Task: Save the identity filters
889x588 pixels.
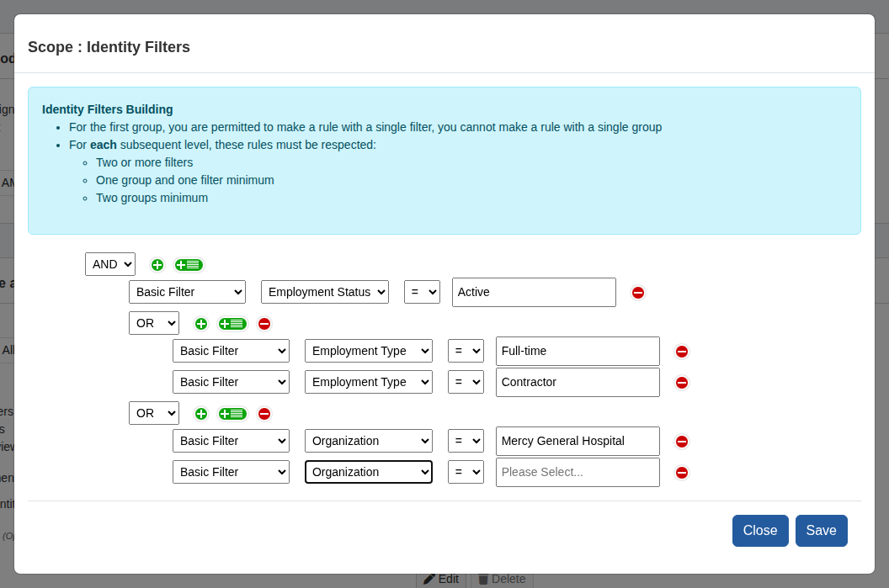Action: [x=821, y=531]
